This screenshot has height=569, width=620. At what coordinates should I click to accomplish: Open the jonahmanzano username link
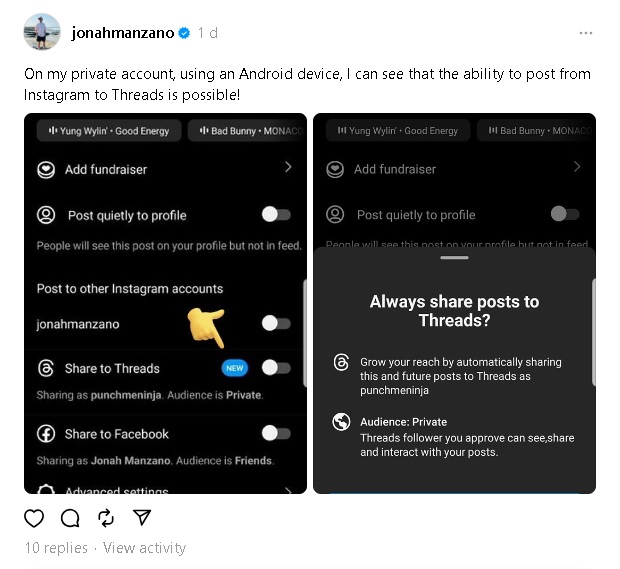coord(122,33)
